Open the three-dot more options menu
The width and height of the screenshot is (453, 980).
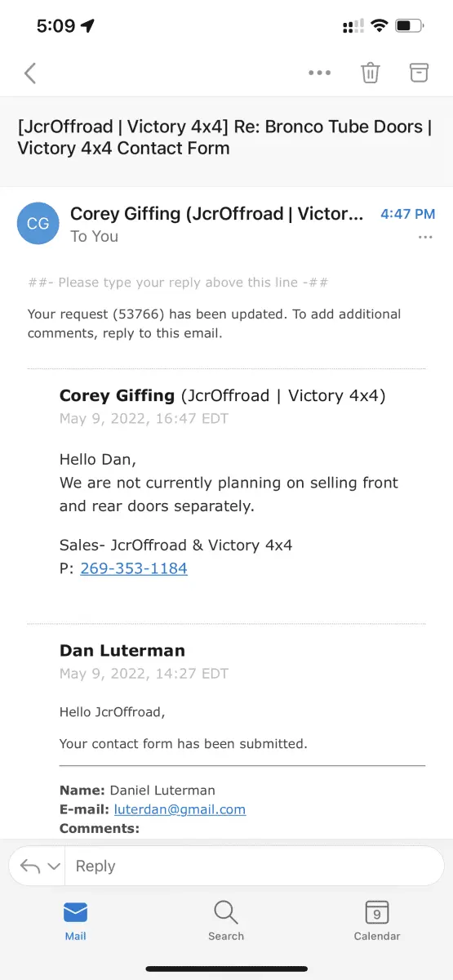point(319,73)
